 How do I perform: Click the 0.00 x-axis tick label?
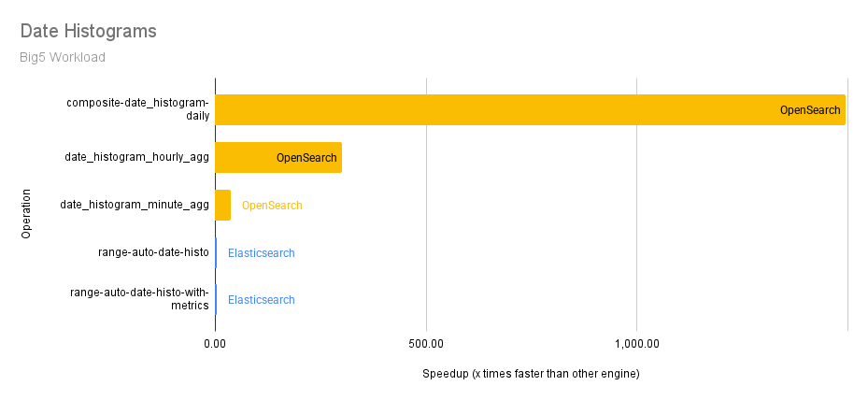tap(215, 343)
